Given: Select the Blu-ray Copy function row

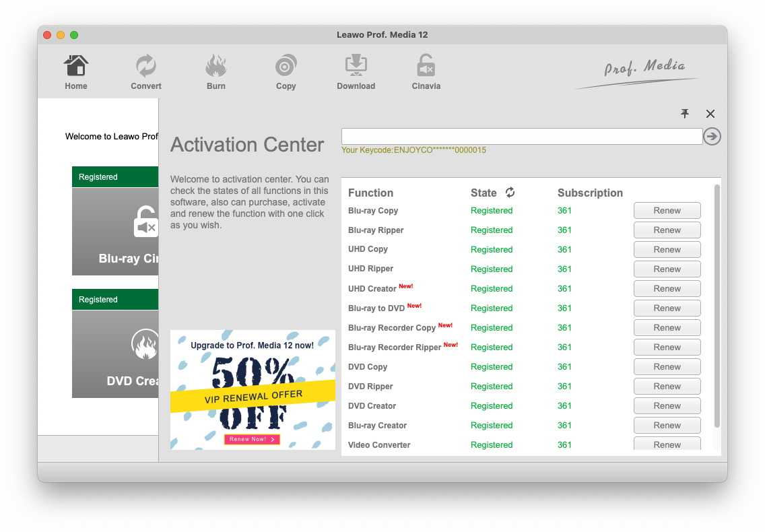Looking at the screenshot, I should pos(525,210).
